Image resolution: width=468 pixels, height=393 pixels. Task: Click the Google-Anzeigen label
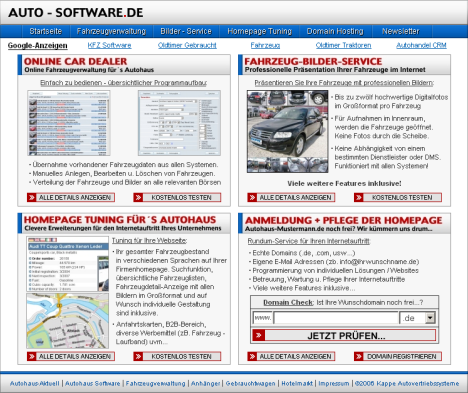click(x=38, y=45)
